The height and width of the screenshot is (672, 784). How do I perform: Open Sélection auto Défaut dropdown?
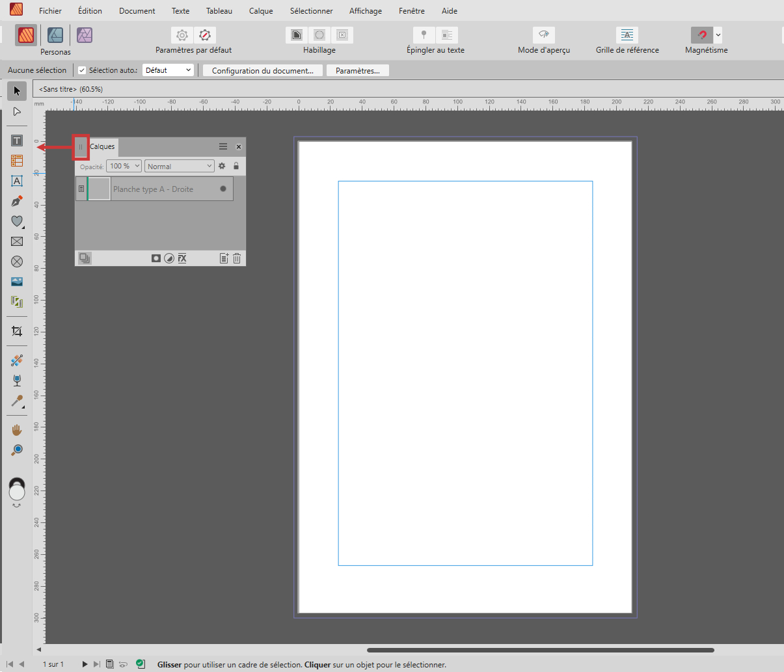coord(168,70)
